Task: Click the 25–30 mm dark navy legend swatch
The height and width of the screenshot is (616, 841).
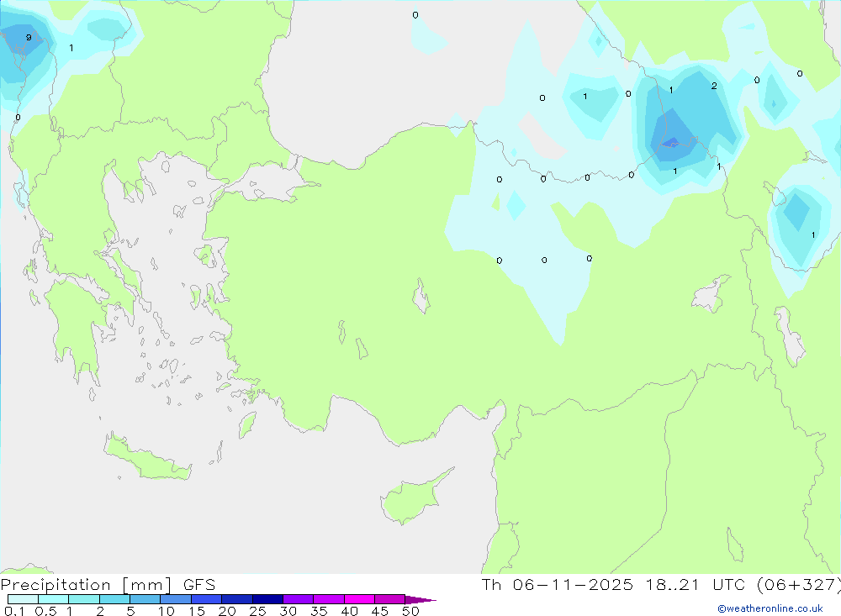Action: pos(267,599)
